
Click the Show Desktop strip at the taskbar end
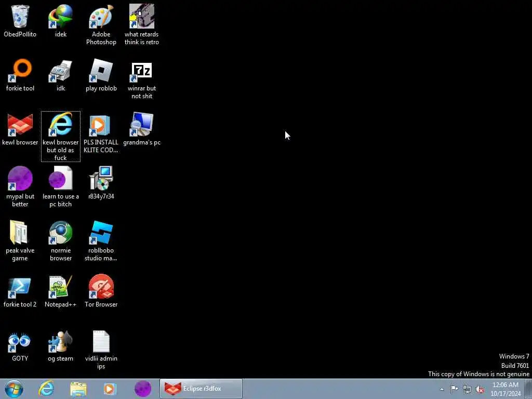[528, 389]
